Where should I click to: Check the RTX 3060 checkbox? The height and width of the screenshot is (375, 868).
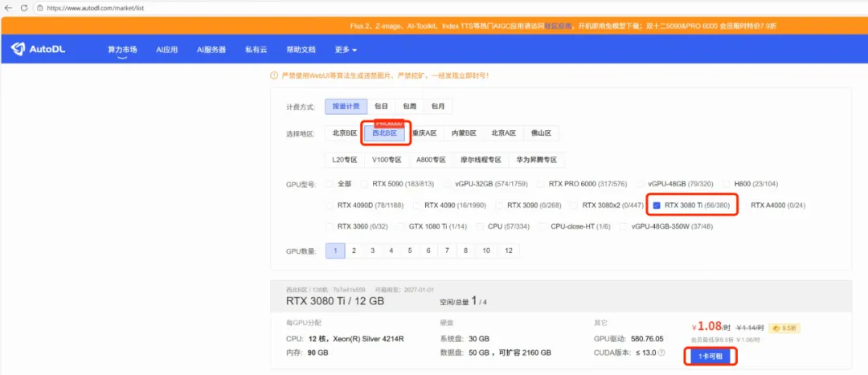pyautogui.click(x=330, y=226)
